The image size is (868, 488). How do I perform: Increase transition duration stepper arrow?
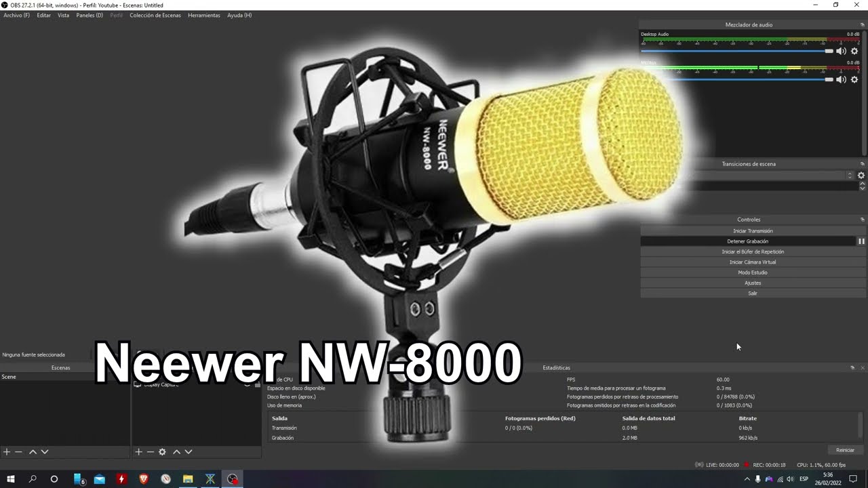coord(862,184)
